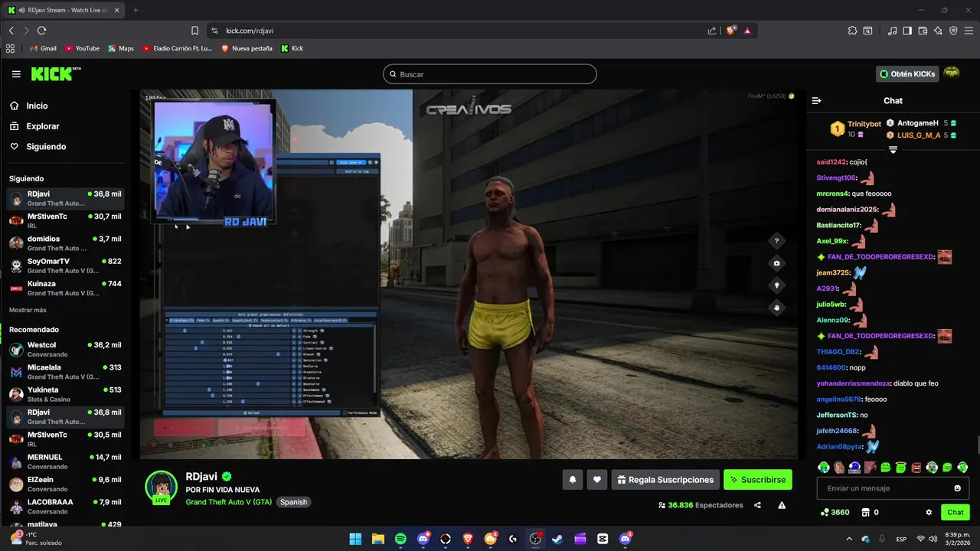Click Mostrar más under Siguiendo
Image resolution: width=980 pixels, height=551 pixels.
[28, 310]
